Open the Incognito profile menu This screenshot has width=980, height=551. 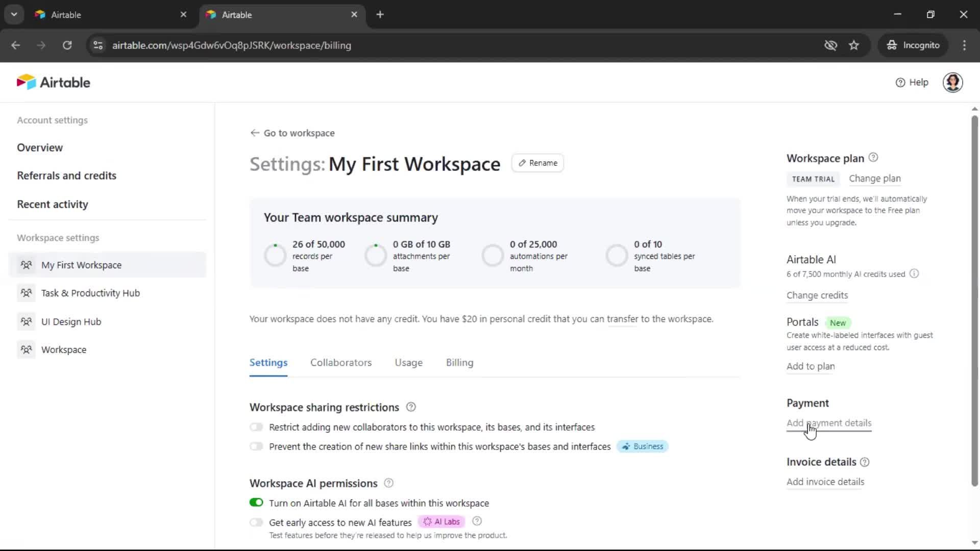click(x=913, y=45)
